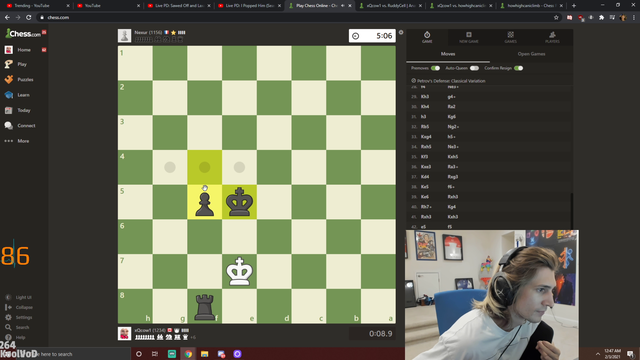The width and height of the screenshot is (640, 360).
Task: Open Home in Chess.com sidebar
Action: tap(24, 50)
